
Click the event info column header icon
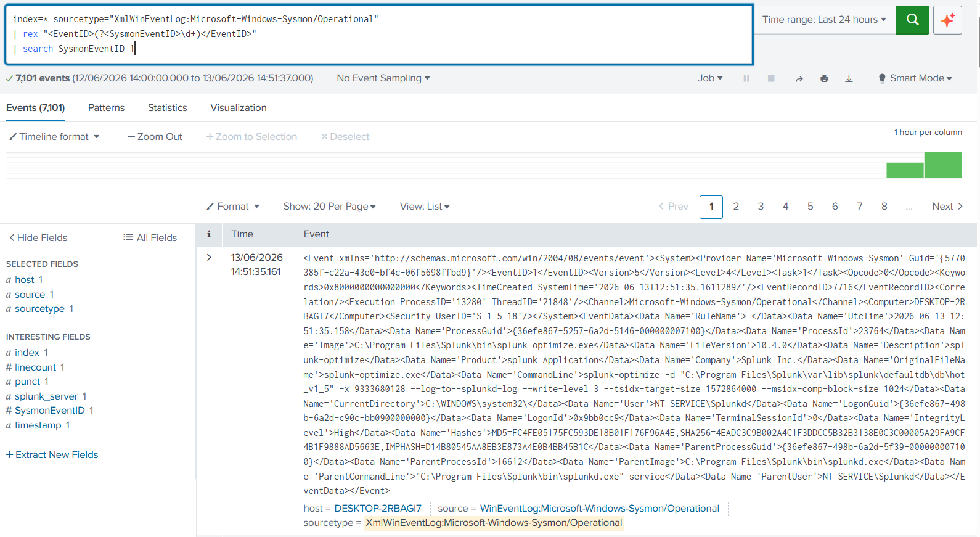pos(209,234)
